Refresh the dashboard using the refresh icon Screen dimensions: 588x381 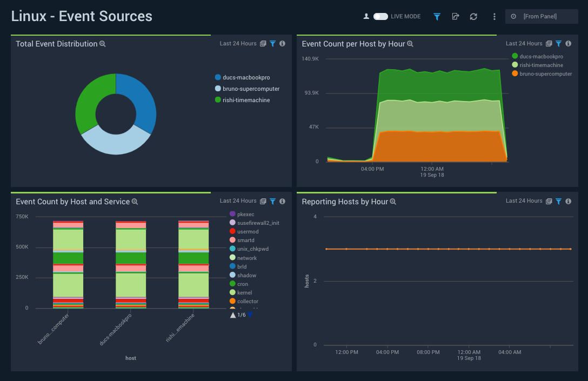(x=473, y=17)
